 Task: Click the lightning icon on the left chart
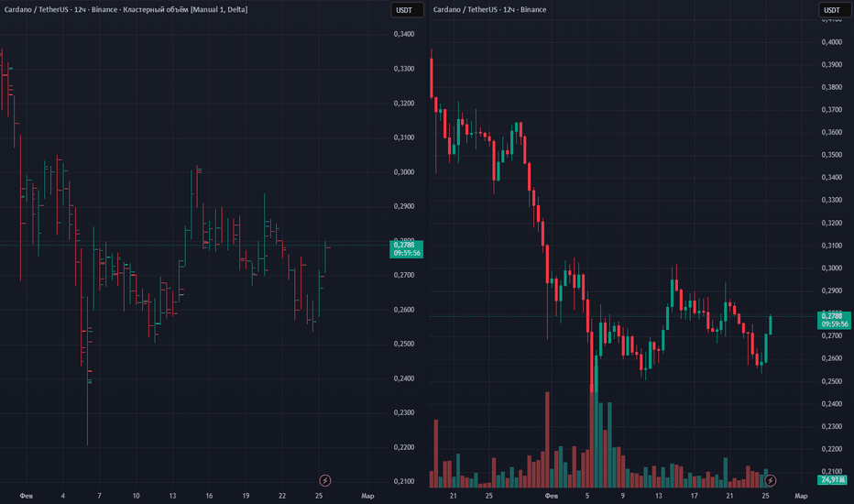[325, 480]
